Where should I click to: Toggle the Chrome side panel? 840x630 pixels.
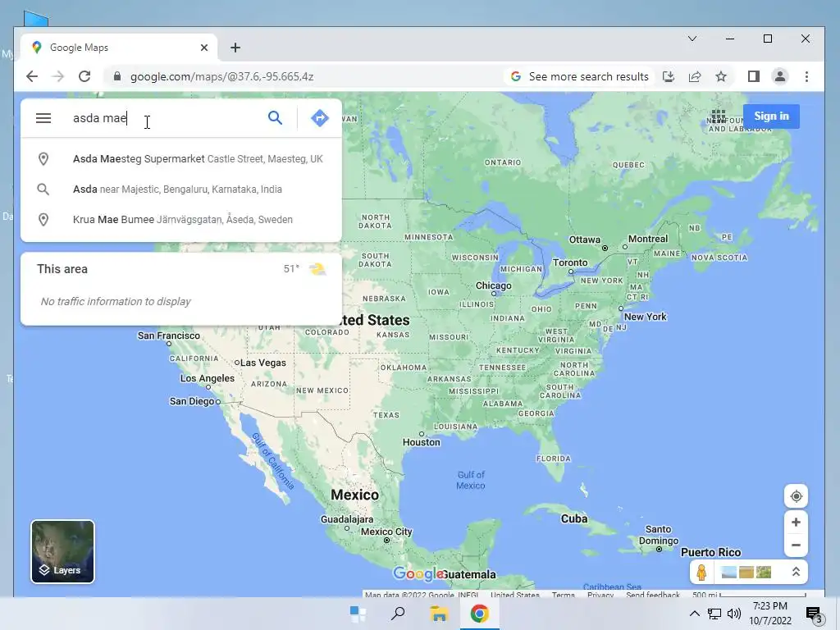[754, 76]
